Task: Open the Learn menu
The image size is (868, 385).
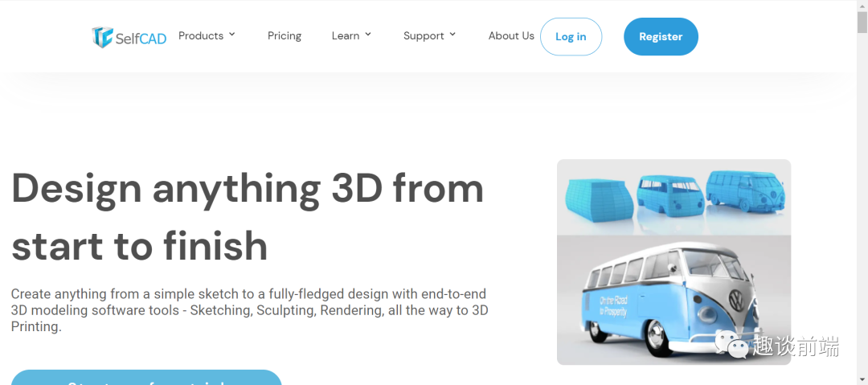Action: point(346,36)
